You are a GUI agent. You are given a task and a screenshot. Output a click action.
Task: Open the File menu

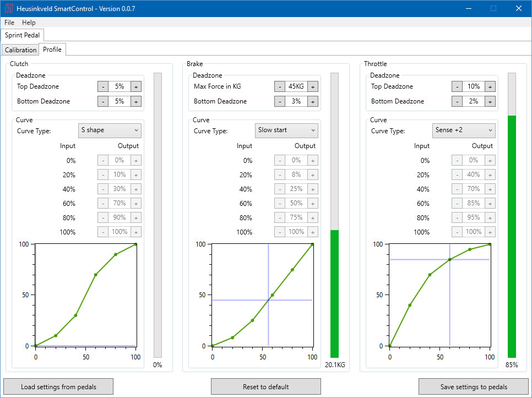[x=9, y=23]
